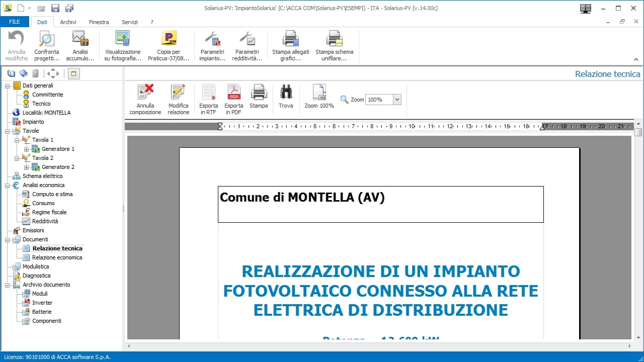Select Batterie in Archivio documento
The height and width of the screenshot is (362, 644).
click(42, 312)
